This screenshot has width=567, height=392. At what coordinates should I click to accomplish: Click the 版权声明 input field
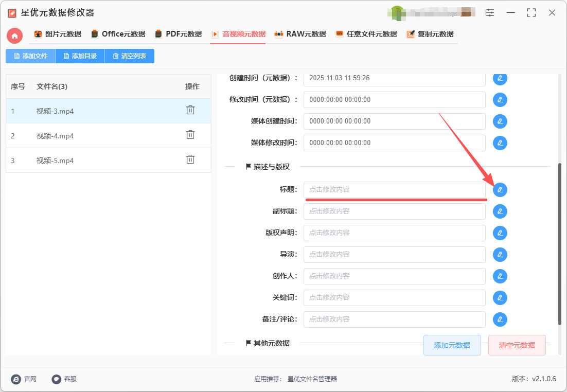(x=395, y=233)
